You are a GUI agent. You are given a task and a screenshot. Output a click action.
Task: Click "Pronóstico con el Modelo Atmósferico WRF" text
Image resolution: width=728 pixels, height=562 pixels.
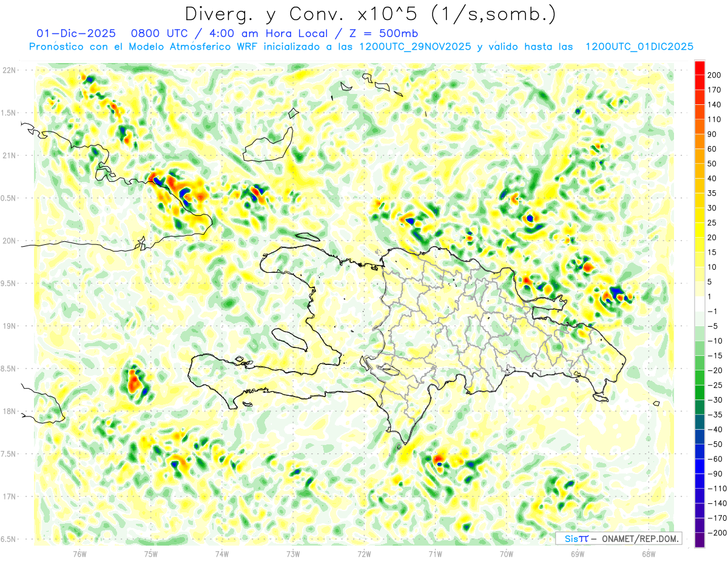pos(143,47)
